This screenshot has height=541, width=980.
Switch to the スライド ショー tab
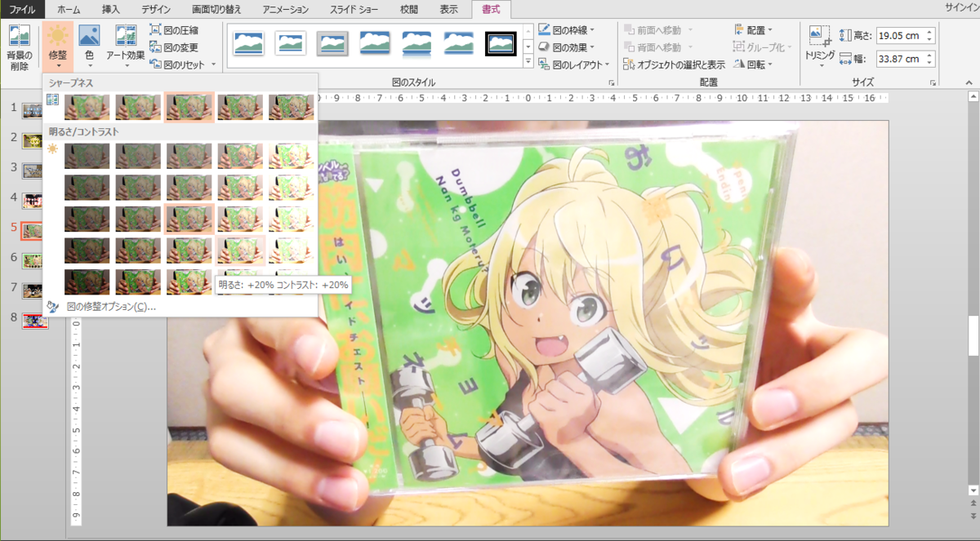pos(354,10)
